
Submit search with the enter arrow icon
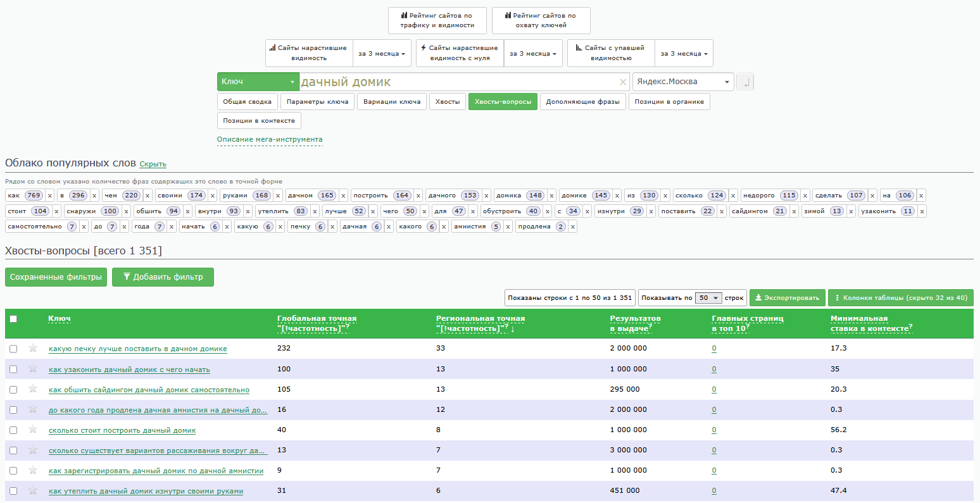coord(745,82)
